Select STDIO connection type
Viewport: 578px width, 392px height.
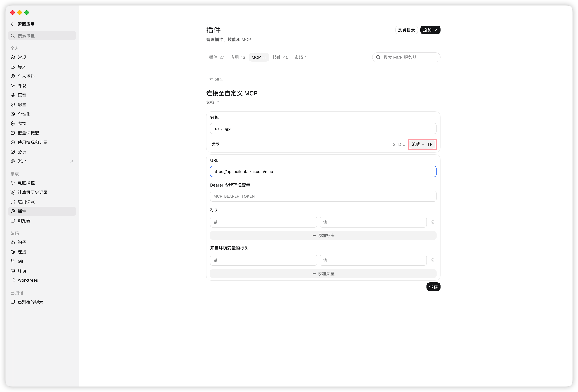(x=399, y=144)
